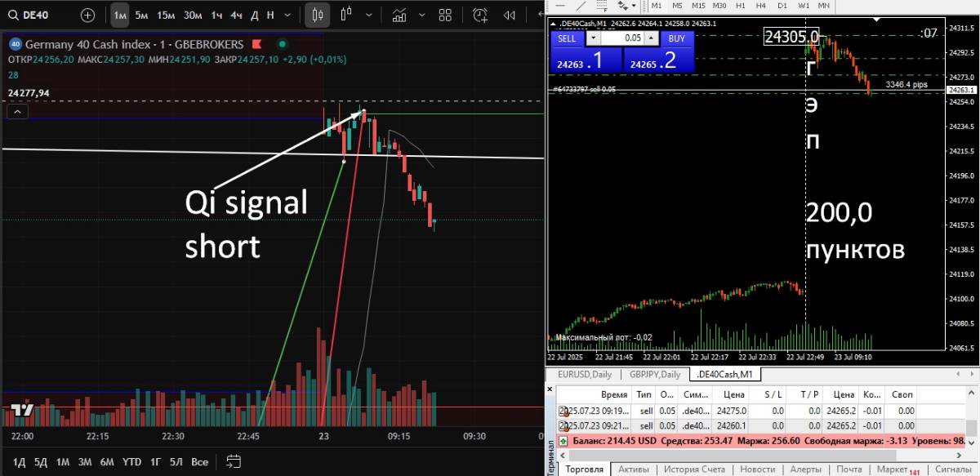Select the Все date range
The width and height of the screenshot is (980, 476).
click(199, 462)
